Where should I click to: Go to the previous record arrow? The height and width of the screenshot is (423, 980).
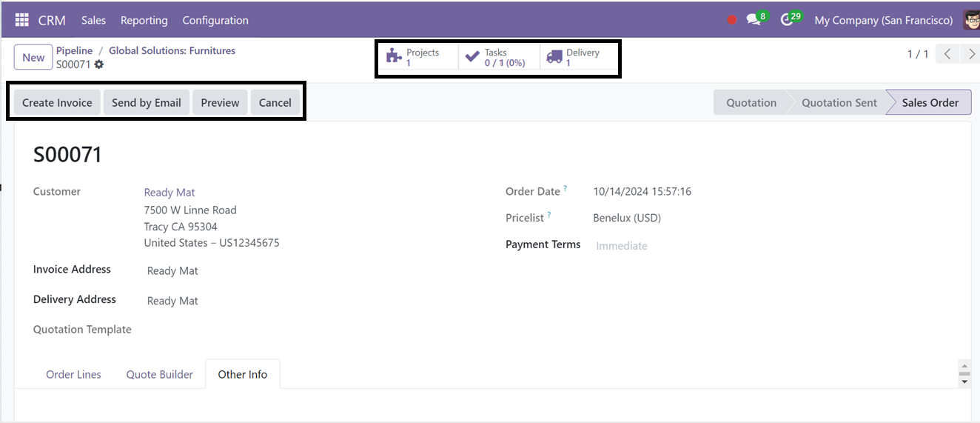point(947,54)
